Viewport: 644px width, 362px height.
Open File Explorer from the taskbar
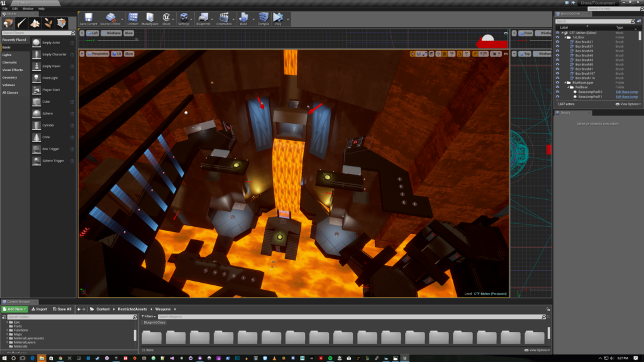coord(42,358)
